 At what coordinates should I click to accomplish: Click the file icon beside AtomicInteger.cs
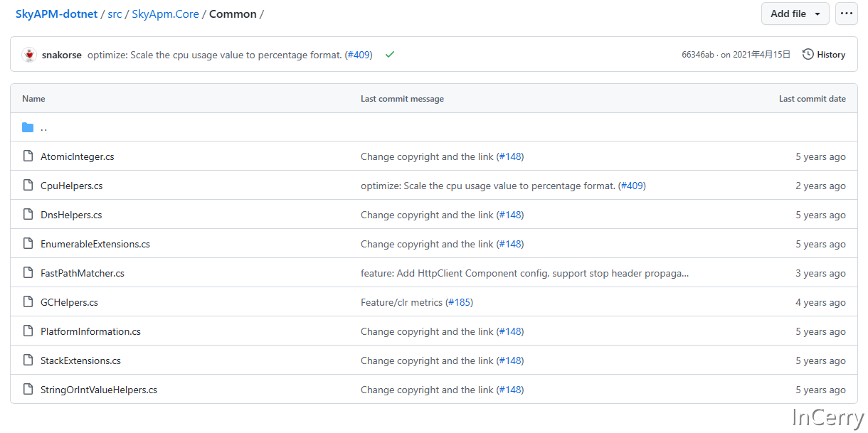(x=28, y=156)
